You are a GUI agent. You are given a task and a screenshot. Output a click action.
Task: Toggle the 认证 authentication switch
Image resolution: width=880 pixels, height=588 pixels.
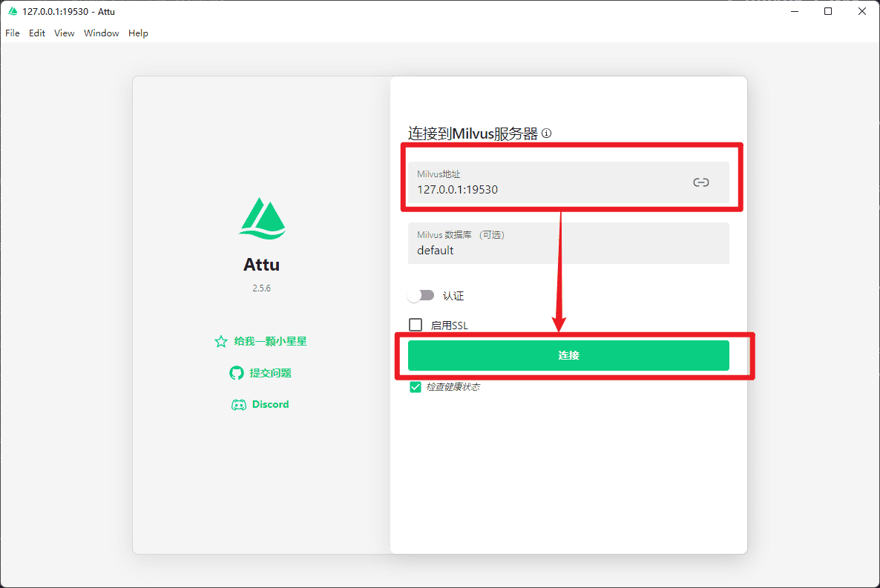421,296
